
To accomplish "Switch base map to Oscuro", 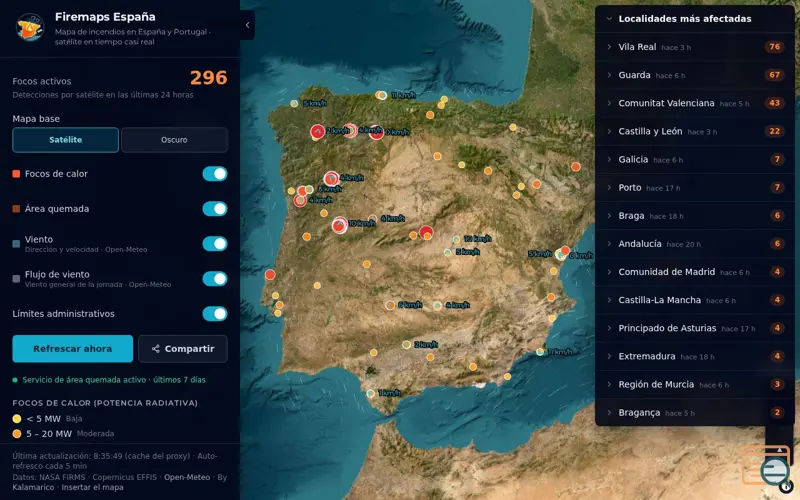I will click(x=174, y=140).
